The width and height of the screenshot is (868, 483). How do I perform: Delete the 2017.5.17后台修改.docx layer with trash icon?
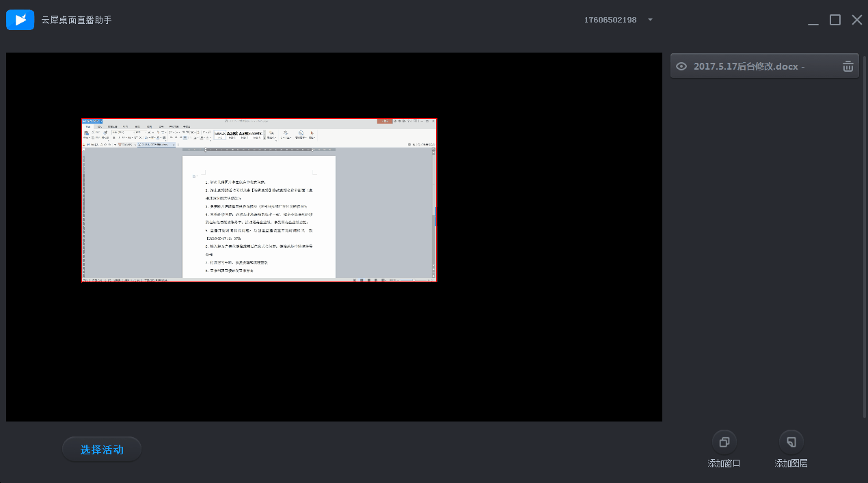(847, 66)
